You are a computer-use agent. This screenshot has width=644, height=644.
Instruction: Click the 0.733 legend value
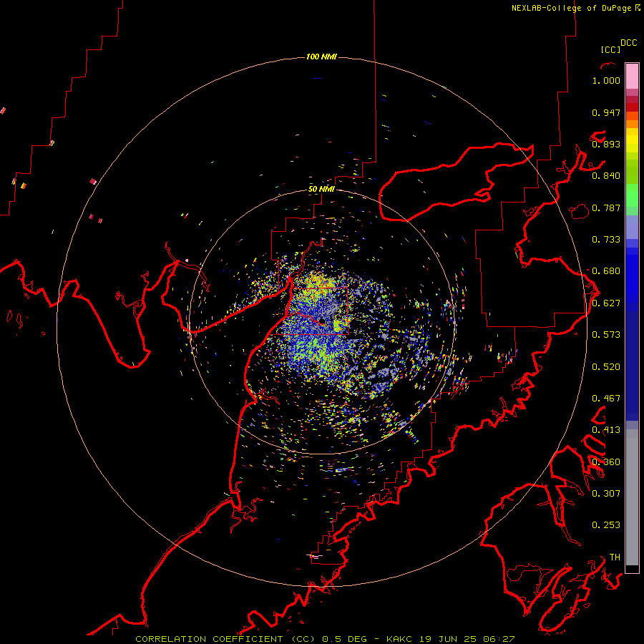(x=606, y=240)
